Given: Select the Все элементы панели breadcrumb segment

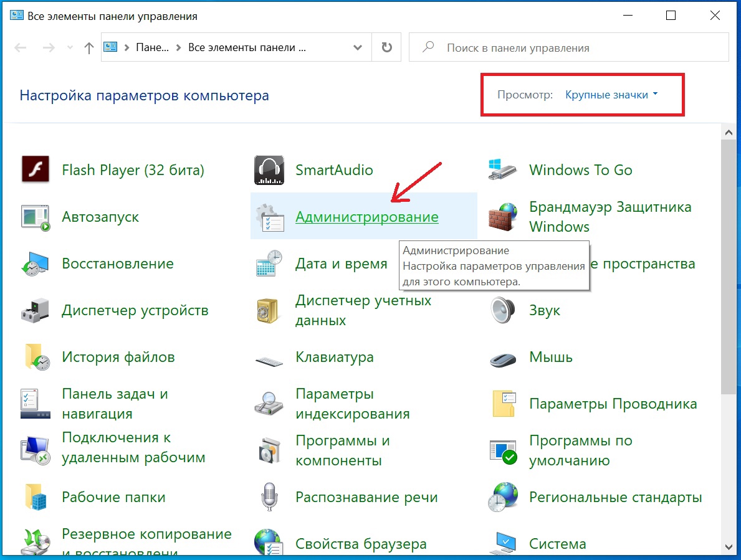Looking at the screenshot, I should (247, 48).
